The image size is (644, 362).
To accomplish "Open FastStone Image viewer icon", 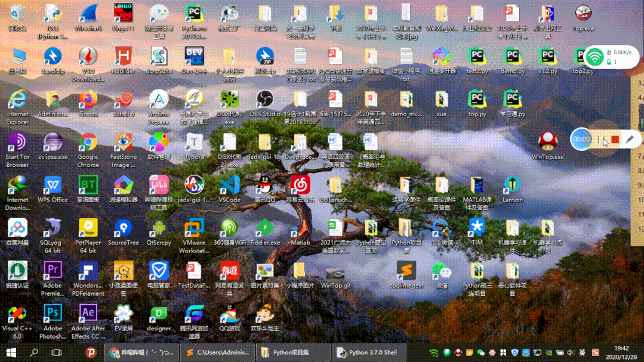I will pyautogui.click(x=123, y=150).
